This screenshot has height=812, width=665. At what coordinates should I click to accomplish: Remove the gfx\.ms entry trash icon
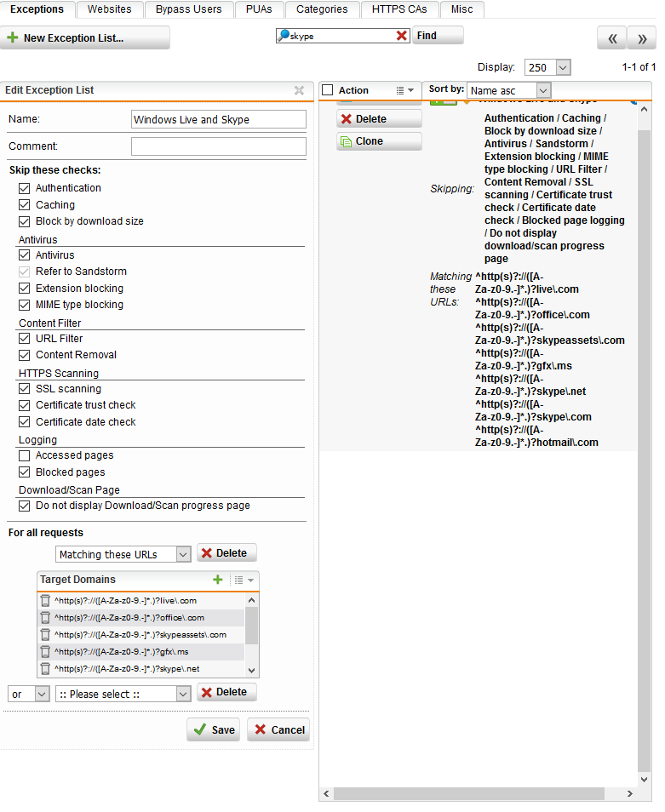[x=46, y=652]
